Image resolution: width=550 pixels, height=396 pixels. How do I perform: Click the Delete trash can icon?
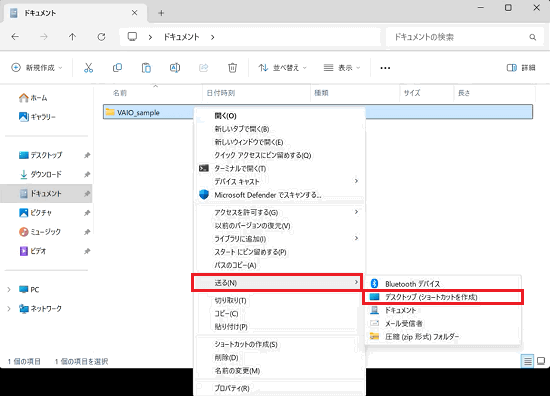click(232, 68)
